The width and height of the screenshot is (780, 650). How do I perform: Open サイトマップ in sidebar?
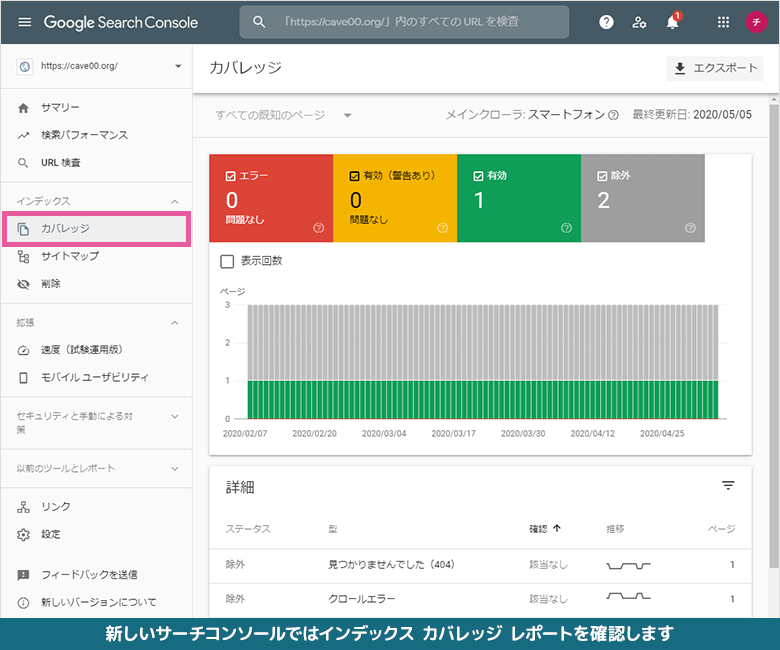point(97,257)
